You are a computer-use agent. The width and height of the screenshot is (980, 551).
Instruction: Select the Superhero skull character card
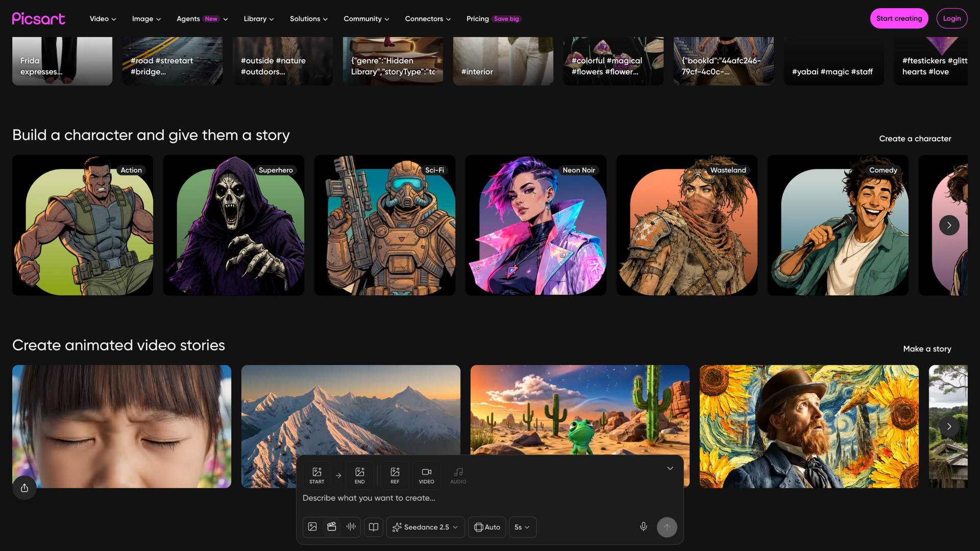[234, 226]
